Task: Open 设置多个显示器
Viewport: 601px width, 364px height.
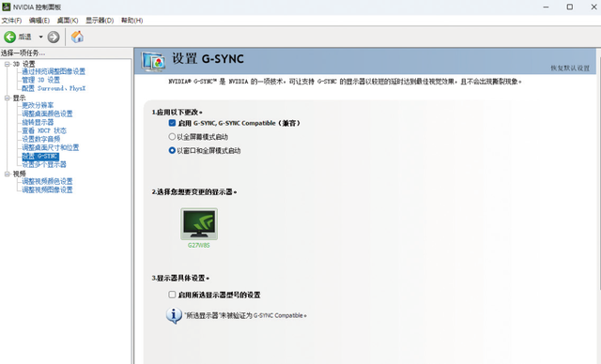Action: click(44, 164)
